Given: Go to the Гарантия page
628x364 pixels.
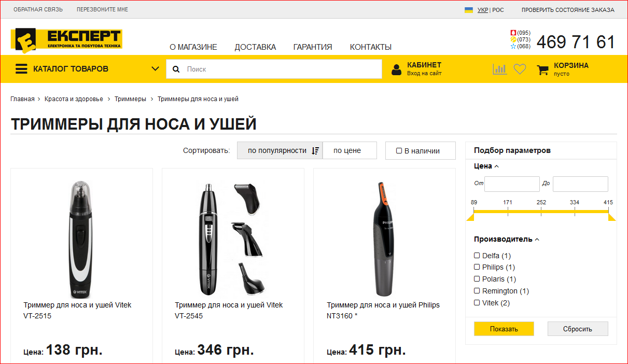Looking at the screenshot, I should 313,47.
